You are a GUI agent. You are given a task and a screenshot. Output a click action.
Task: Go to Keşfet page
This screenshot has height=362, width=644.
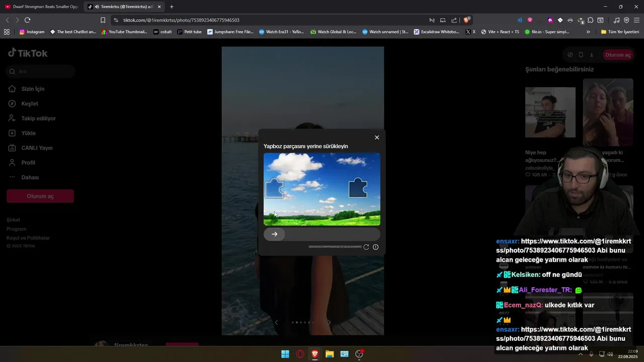coord(30,104)
